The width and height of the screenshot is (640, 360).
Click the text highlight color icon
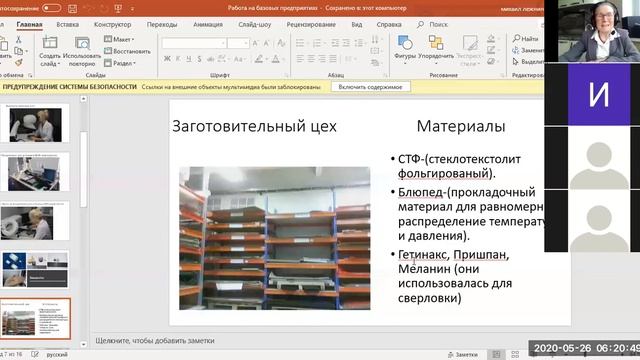coord(259,59)
